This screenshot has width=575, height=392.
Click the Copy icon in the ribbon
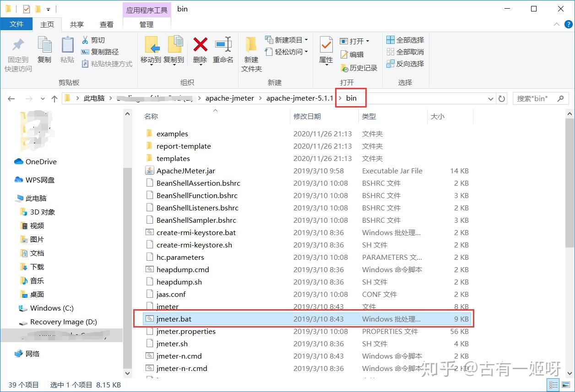click(44, 45)
